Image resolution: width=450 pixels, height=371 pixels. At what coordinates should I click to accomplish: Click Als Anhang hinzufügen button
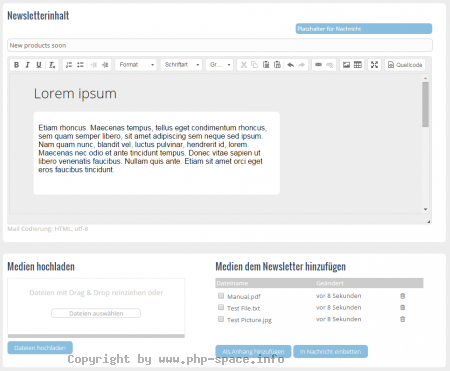tap(253, 352)
